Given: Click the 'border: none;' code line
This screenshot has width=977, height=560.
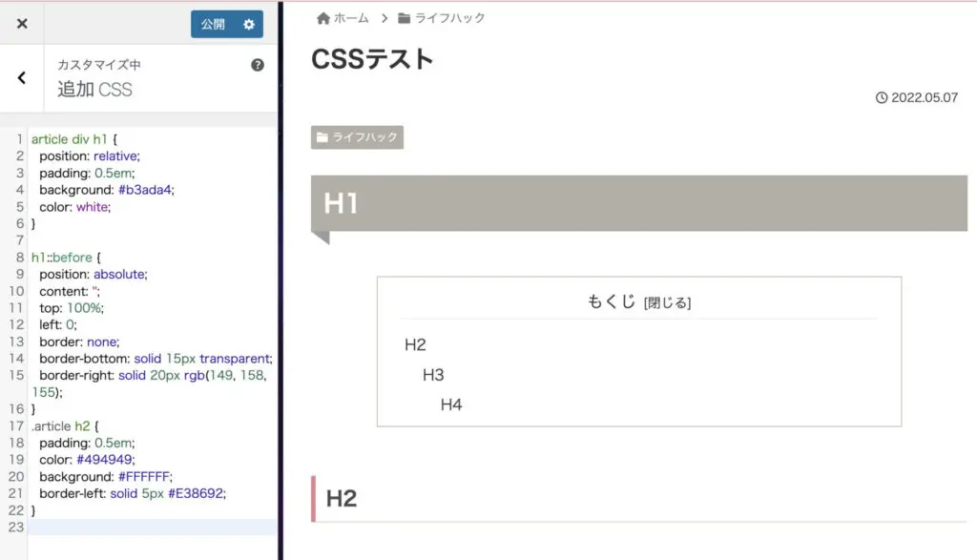Looking at the screenshot, I should pos(79,342).
